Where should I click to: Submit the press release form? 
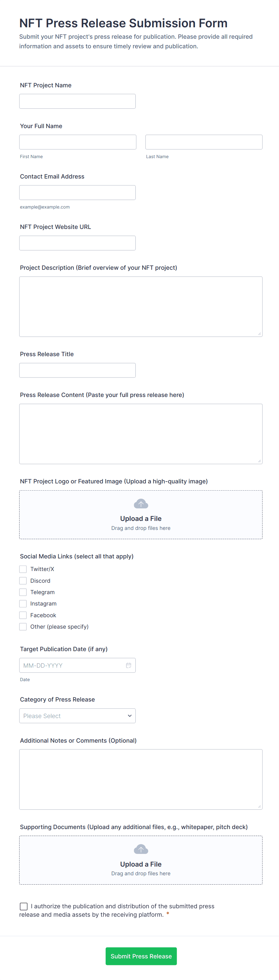(141, 956)
